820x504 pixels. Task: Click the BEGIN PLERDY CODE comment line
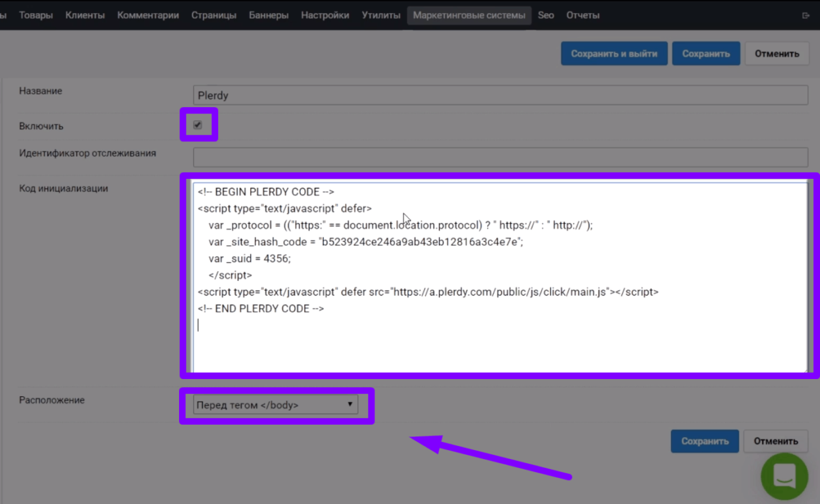coord(266,192)
